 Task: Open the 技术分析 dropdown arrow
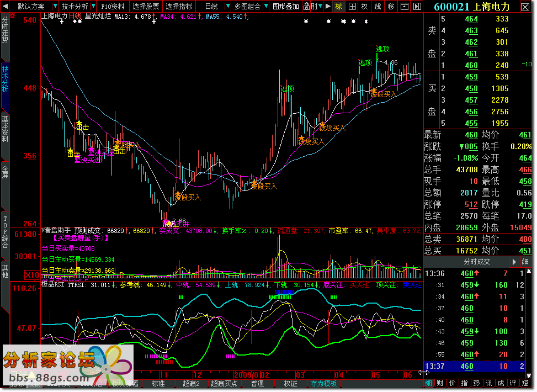pyautogui.click(x=93, y=6)
